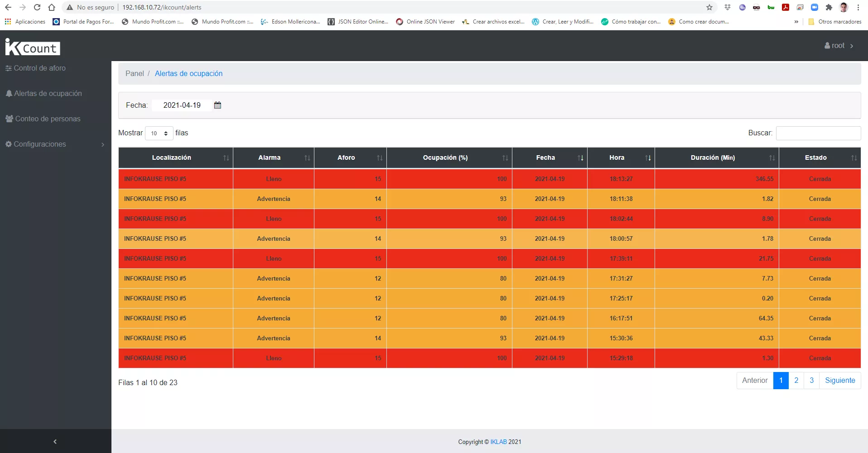Image resolution: width=868 pixels, height=453 pixels.
Task: Open the browser extensions puzzle icon
Action: [829, 7]
